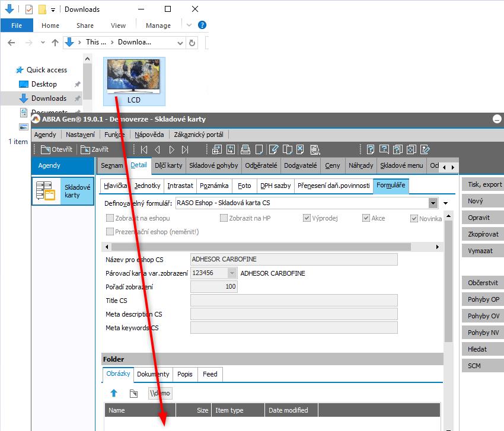The image size is (504, 431).
Task: Click the Zavřít toolbar button
Action: click(x=94, y=149)
